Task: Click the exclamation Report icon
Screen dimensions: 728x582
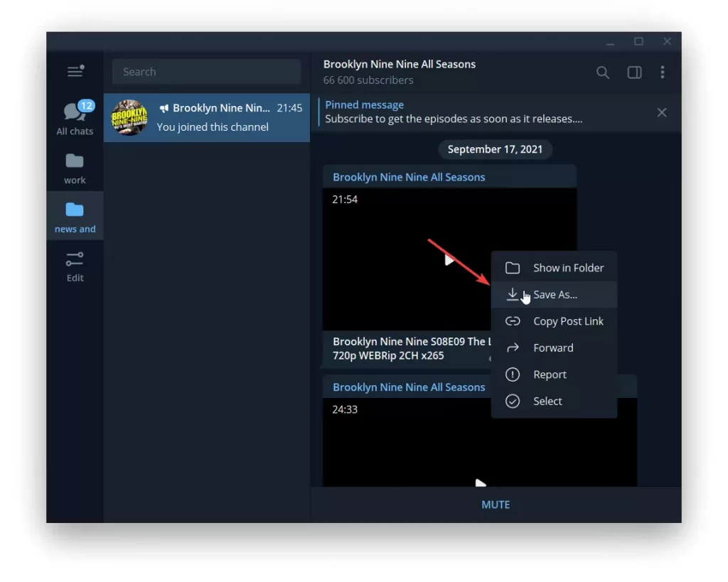Action: (513, 374)
